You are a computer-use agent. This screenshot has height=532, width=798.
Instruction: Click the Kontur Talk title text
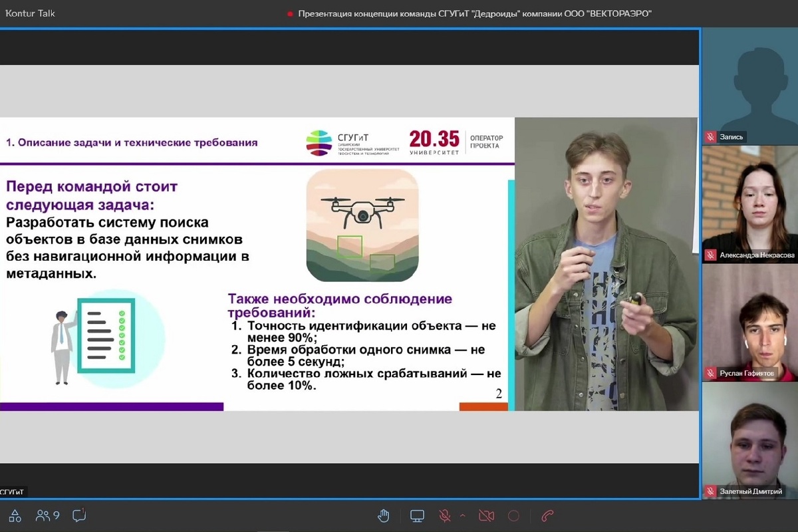(30, 13)
